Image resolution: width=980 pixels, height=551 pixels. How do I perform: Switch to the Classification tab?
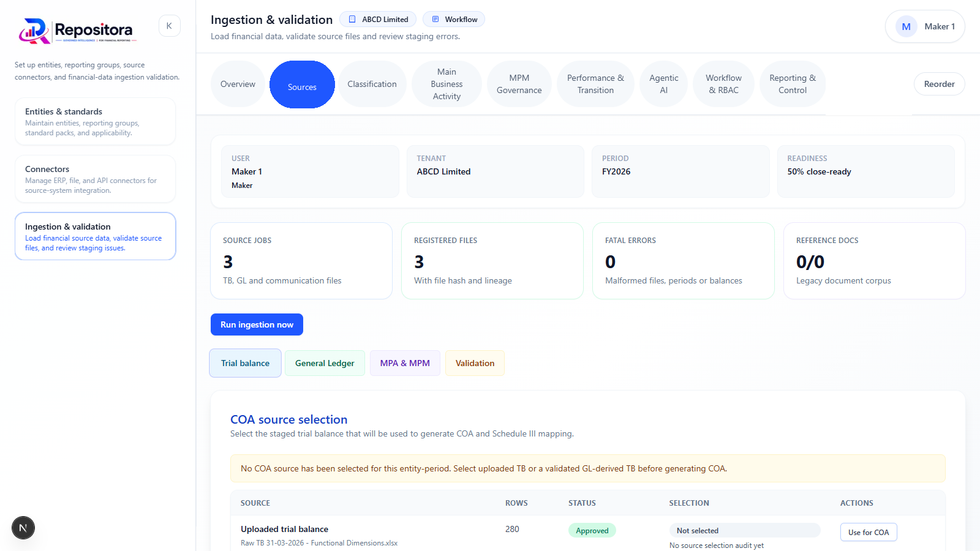[x=372, y=84]
